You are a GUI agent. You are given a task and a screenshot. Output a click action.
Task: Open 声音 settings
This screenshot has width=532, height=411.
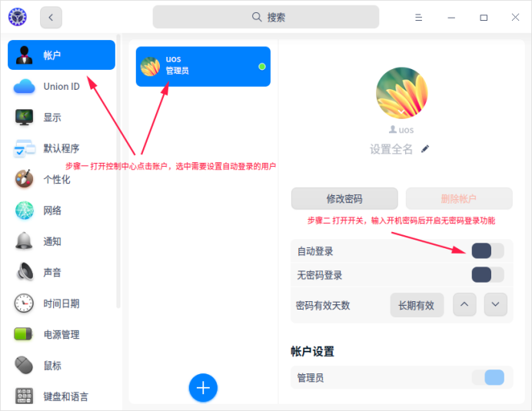[62, 272]
